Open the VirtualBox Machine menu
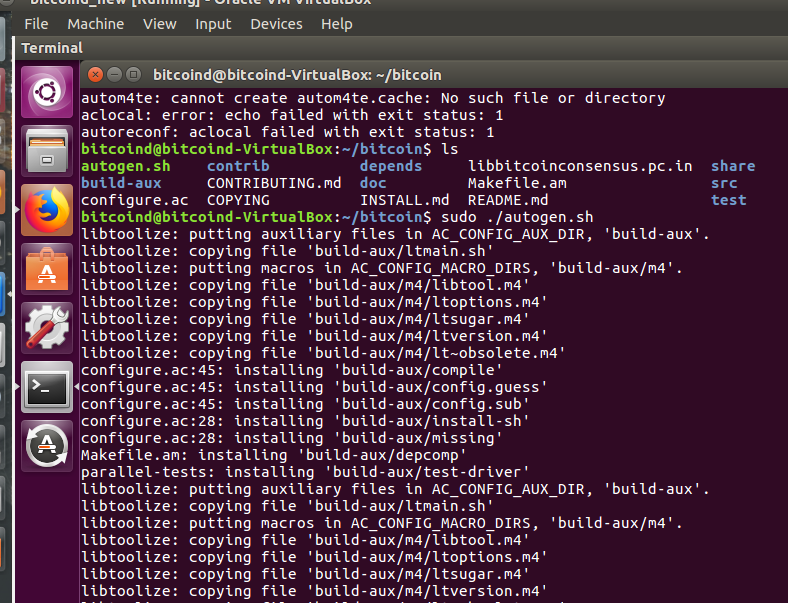Image resolution: width=788 pixels, height=603 pixels. [95, 24]
